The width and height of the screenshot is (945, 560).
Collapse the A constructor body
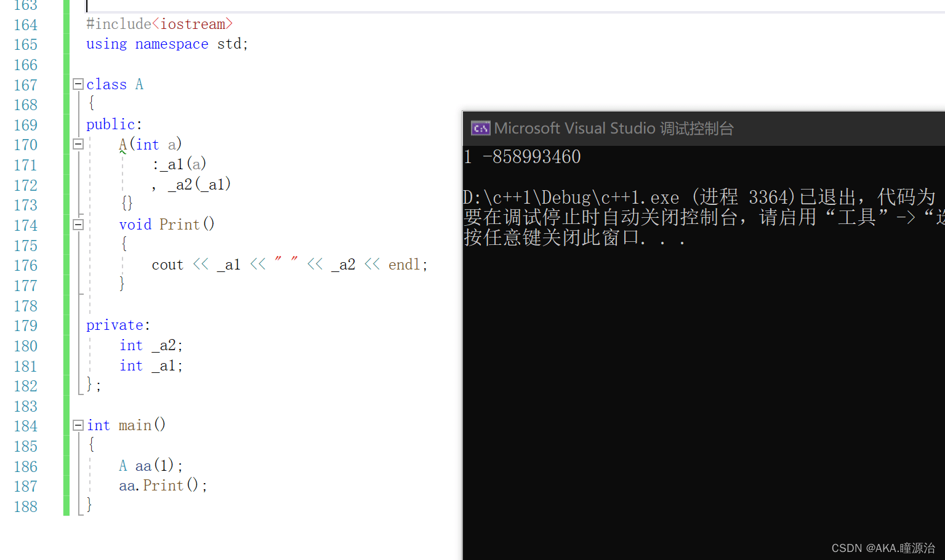click(78, 144)
